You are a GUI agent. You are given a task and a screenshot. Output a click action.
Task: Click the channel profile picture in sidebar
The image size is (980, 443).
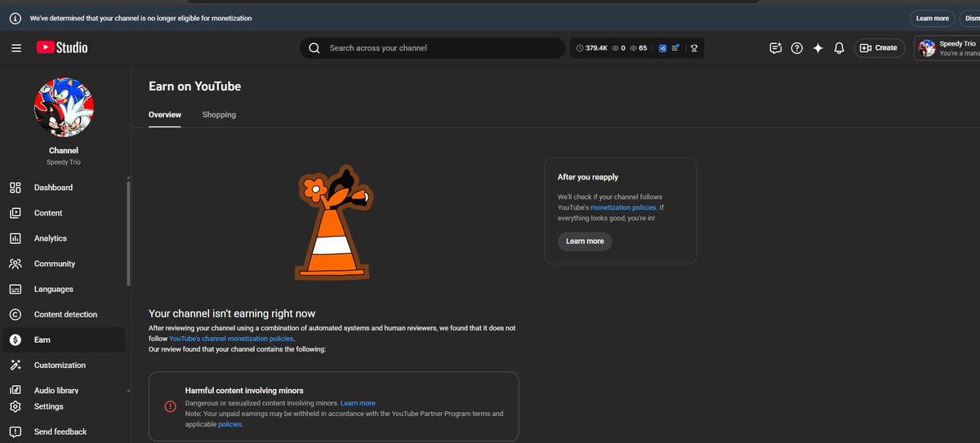(x=64, y=108)
